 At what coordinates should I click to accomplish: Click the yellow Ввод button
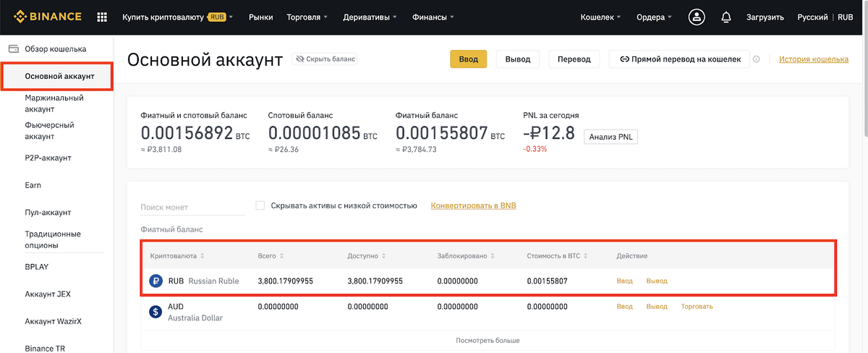[x=468, y=59]
